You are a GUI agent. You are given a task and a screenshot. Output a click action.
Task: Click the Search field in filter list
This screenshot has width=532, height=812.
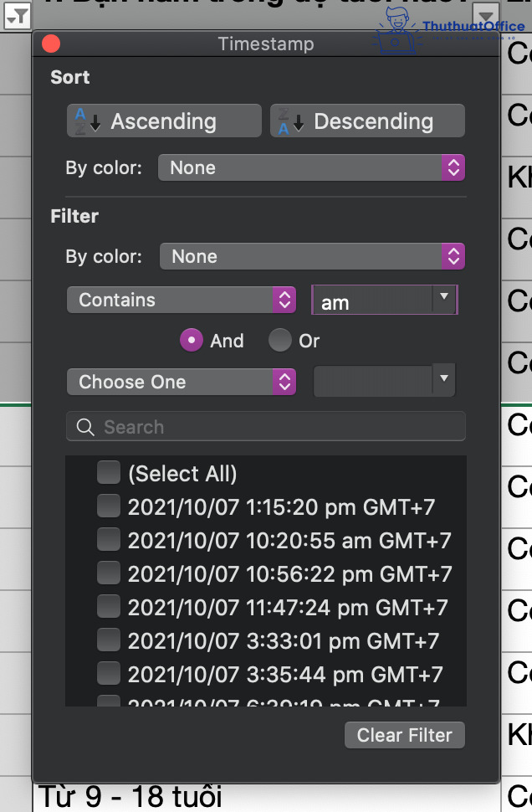click(266, 427)
